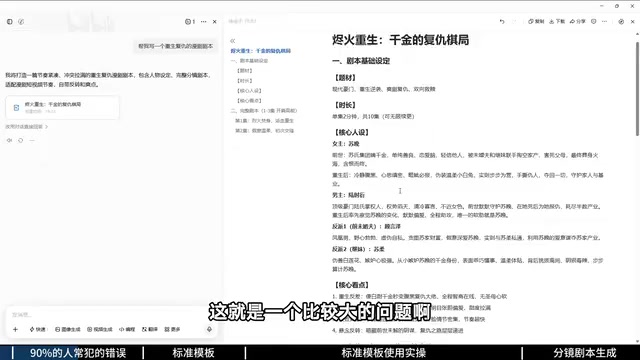Viewport: 640px width, 360px height.
Task: Jump to chapter 标准模板
Action: [x=193, y=353]
